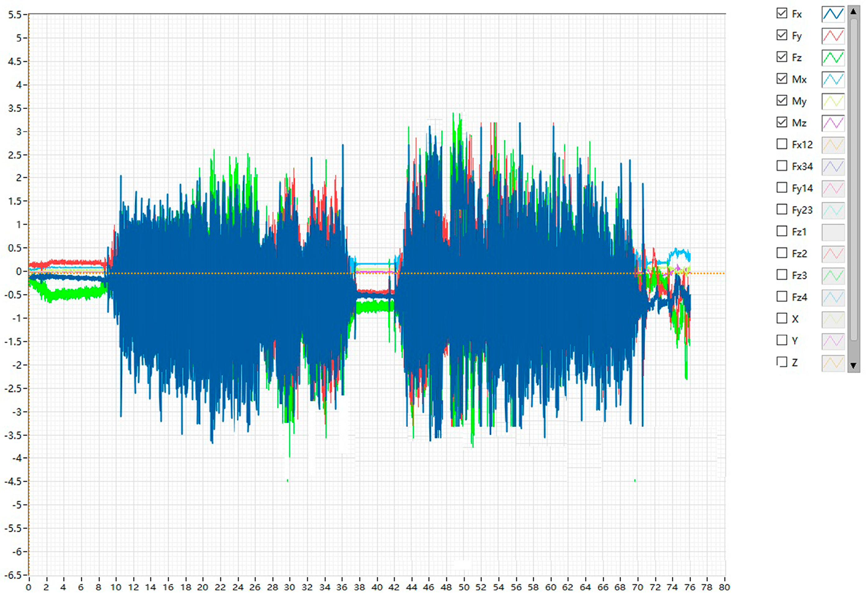The image size is (868, 598).
Task: Open the X plot style icon
Action: coord(833,319)
